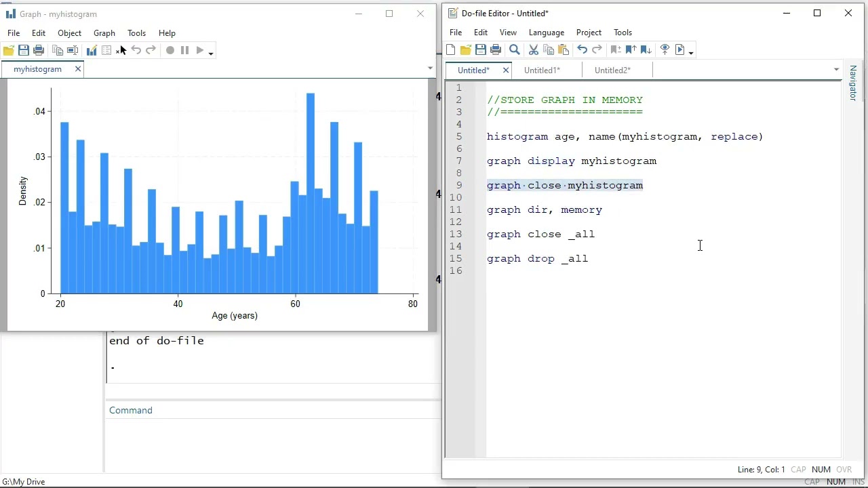This screenshot has width=868, height=488.
Task: Switch to the Untitled1* tab
Action: tap(542, 70)
